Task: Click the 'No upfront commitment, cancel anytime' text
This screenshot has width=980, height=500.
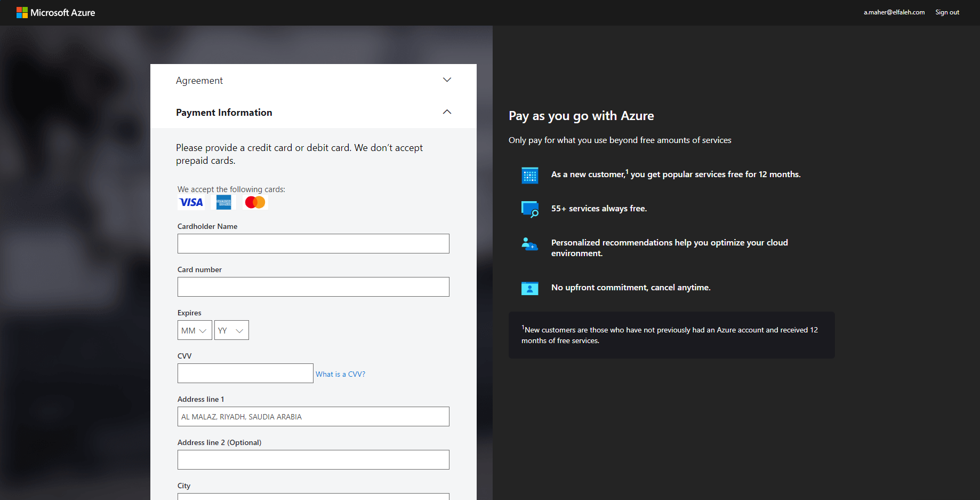Action: tap(631, 288)
